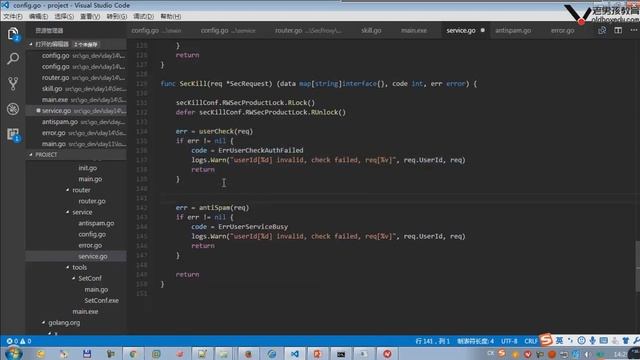Click the tray volume speaker icon
This screenshot has height=360, width=640.
click(588, 354)
